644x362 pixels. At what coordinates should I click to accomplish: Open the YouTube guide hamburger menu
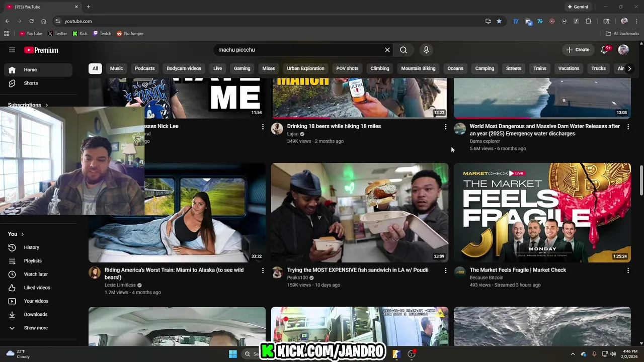(12, 50)
